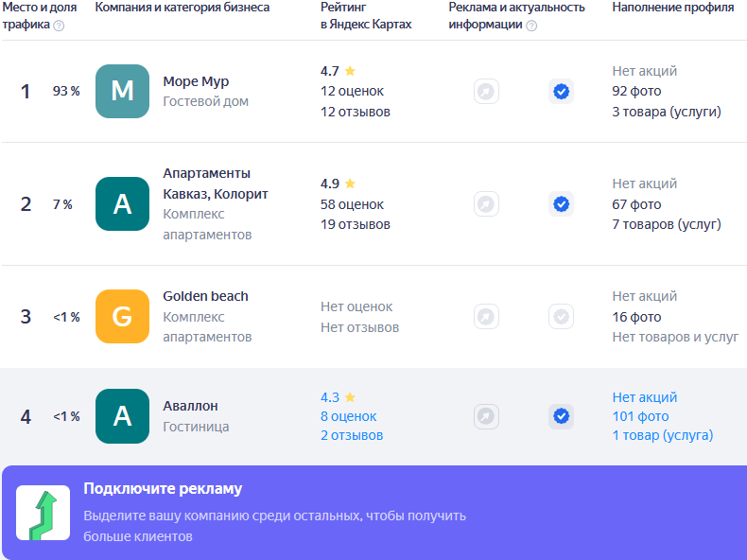The image size is (747, 560).
Task: Open the '8 оценок' link for Аваллон
Action: (x=348, y=416)
